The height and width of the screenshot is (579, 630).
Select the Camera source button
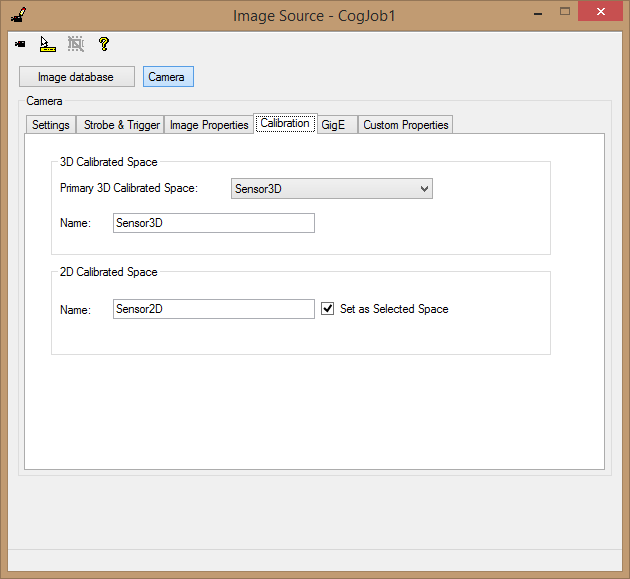[168, 77]
